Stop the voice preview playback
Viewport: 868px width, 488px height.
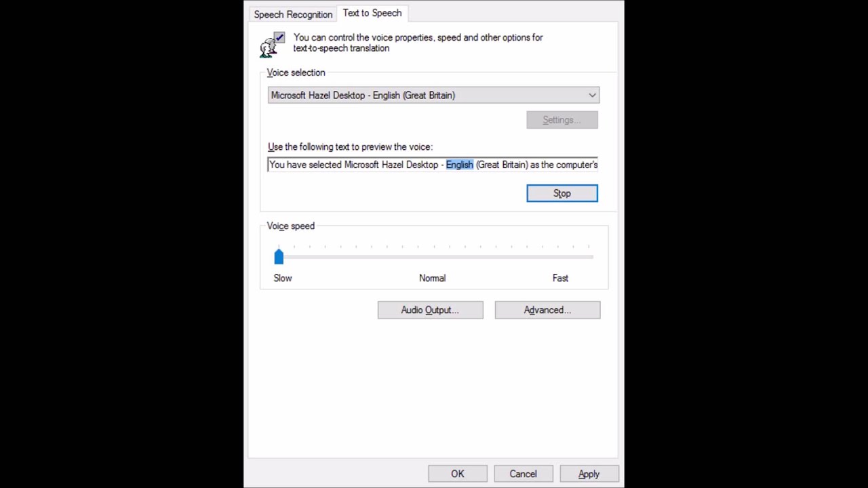coord(562,193)
